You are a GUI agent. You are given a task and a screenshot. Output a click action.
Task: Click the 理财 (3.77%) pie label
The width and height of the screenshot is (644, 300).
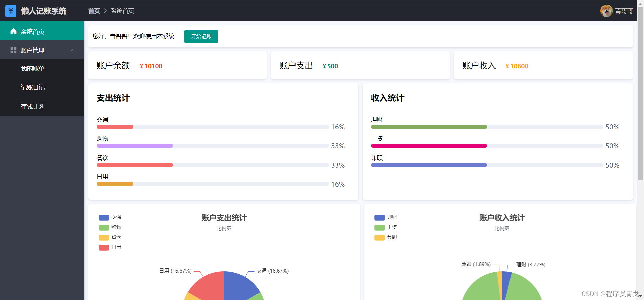tap(531, 265)
